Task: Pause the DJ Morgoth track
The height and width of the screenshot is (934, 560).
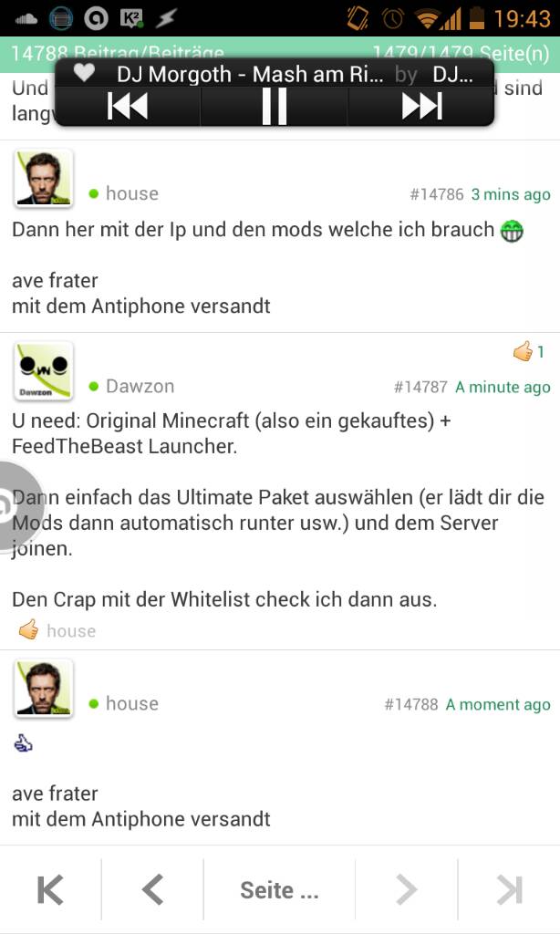Action: tap(274, 107)
